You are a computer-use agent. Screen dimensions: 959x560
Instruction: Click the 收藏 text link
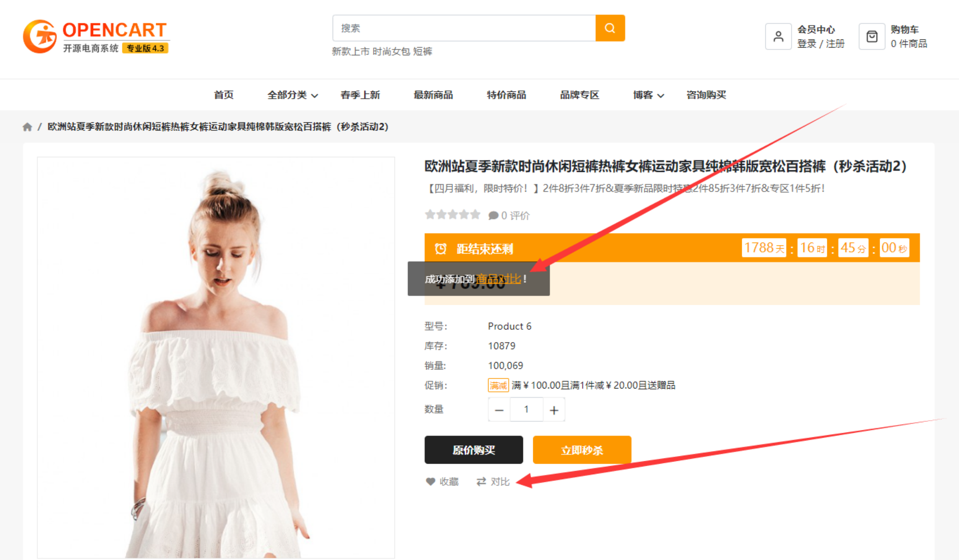(x=449, y=482)
